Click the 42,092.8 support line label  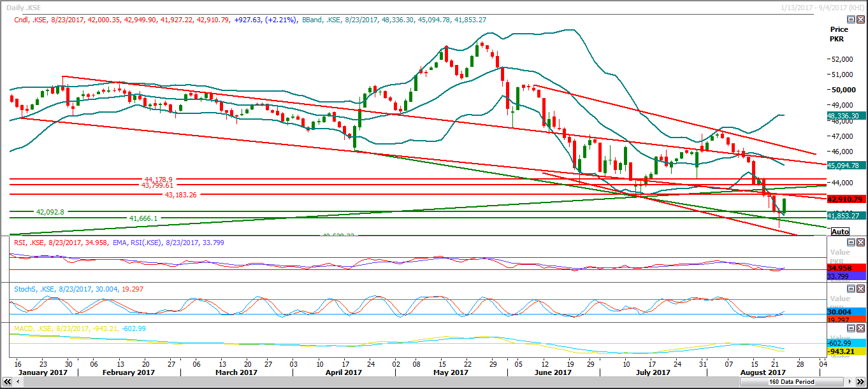(x=50, y=211)
